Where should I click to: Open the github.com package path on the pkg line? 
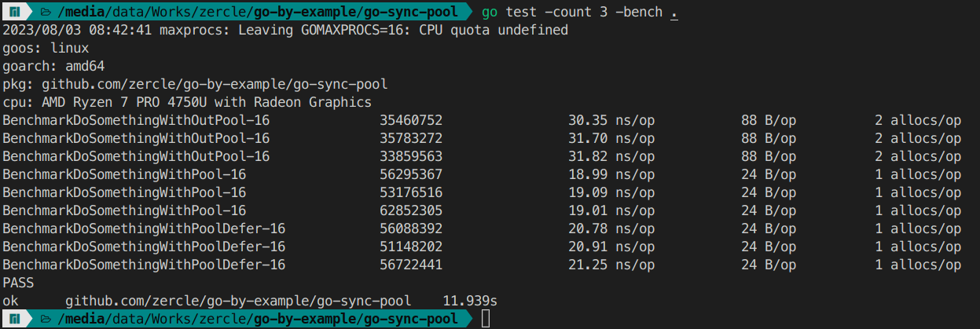pos(215,84)
